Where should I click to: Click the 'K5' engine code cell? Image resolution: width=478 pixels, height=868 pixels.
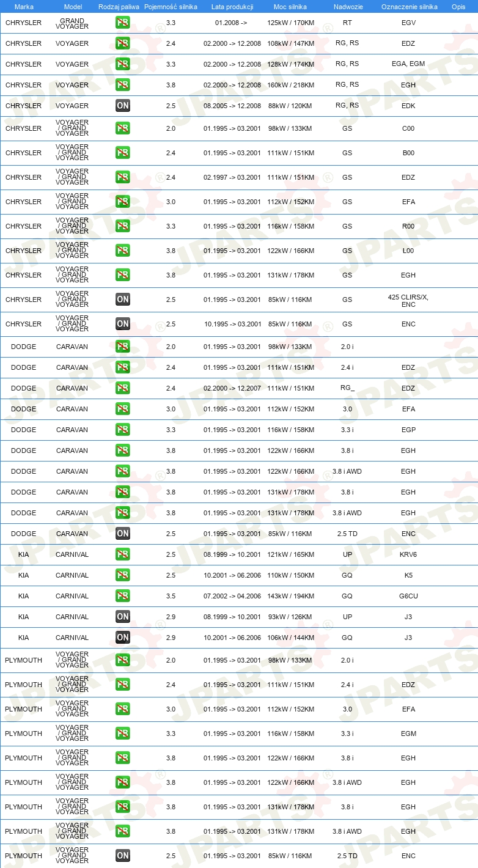point(408,575)
